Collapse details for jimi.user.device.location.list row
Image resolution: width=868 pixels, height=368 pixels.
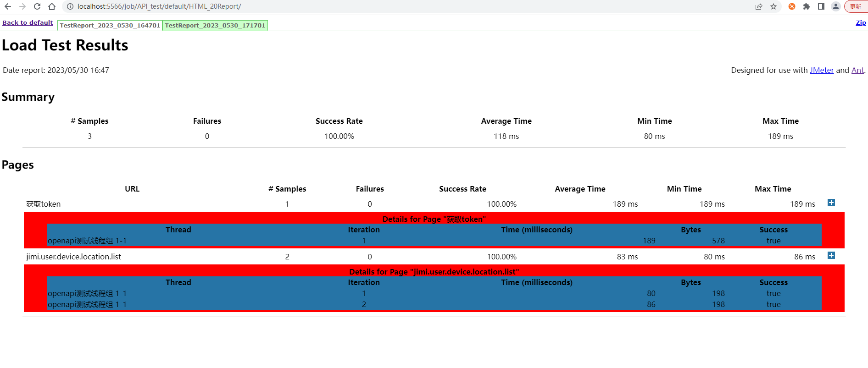831,255
